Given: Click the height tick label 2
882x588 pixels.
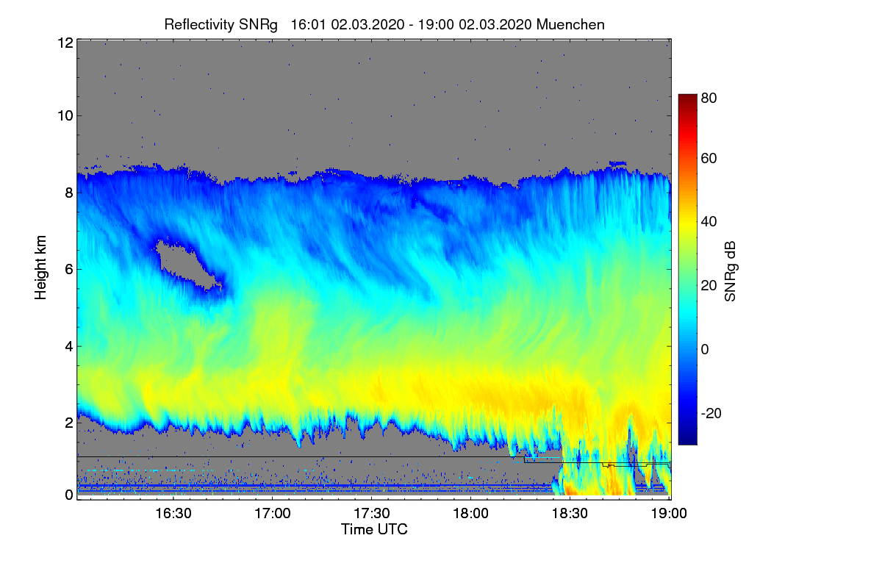Looking at the screenshot, I should click(68, 423).
